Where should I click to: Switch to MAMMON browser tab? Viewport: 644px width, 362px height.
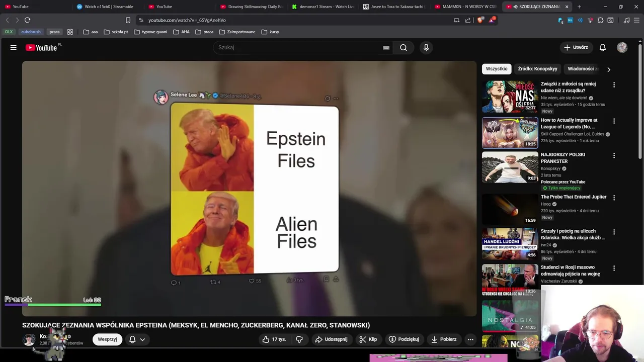466,7
